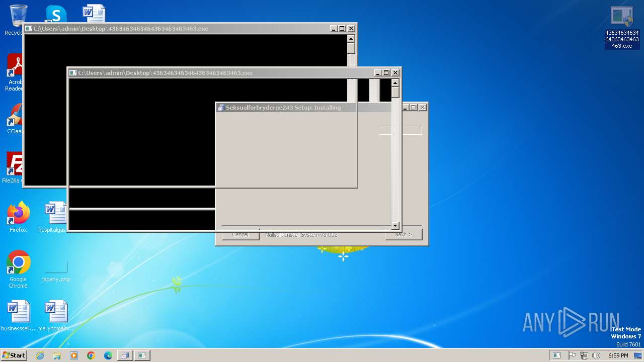Launch Firefox from the desktop
Screen dimensions: 644x362
(x=18, y=217)
